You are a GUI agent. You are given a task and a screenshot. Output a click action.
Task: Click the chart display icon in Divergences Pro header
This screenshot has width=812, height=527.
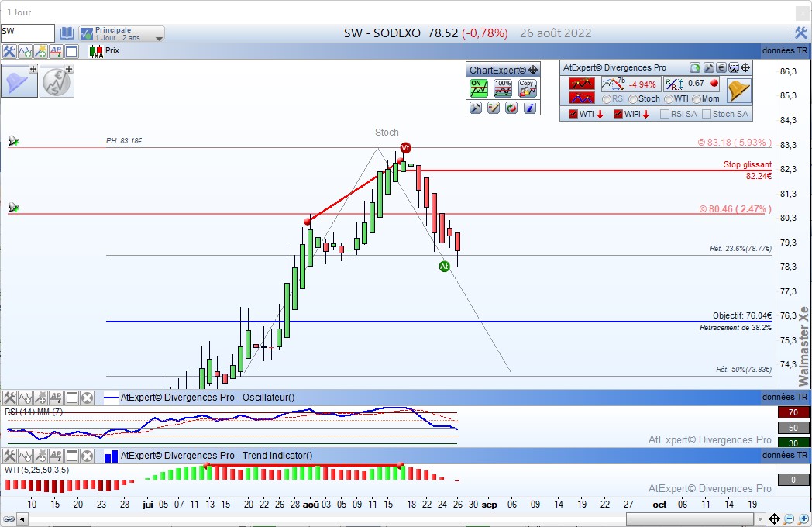coord(733,67)
